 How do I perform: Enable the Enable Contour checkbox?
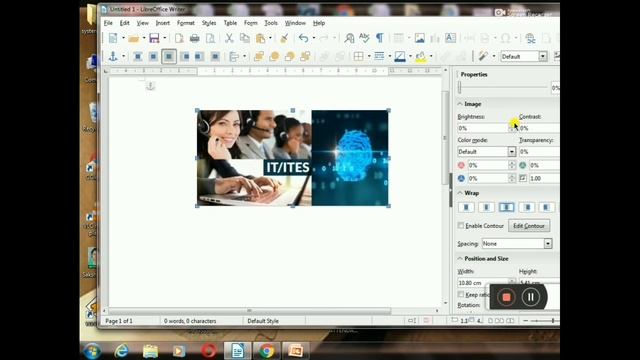tap(461, 225)
